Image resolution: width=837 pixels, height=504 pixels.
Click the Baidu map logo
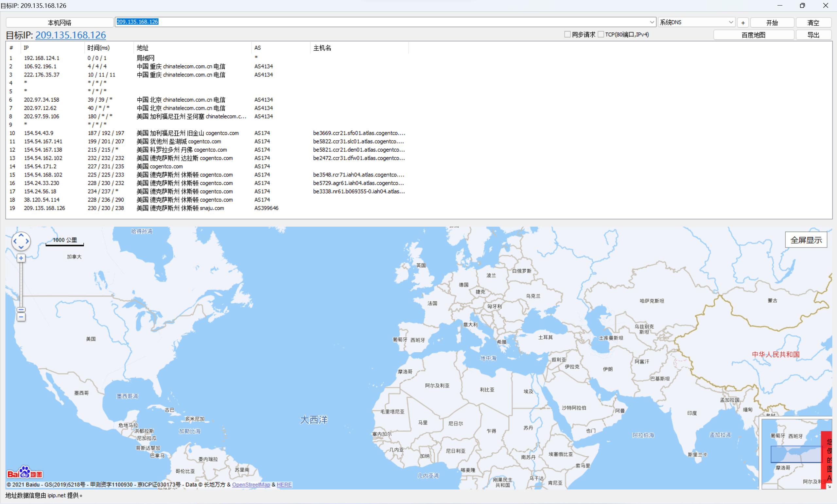25,473
